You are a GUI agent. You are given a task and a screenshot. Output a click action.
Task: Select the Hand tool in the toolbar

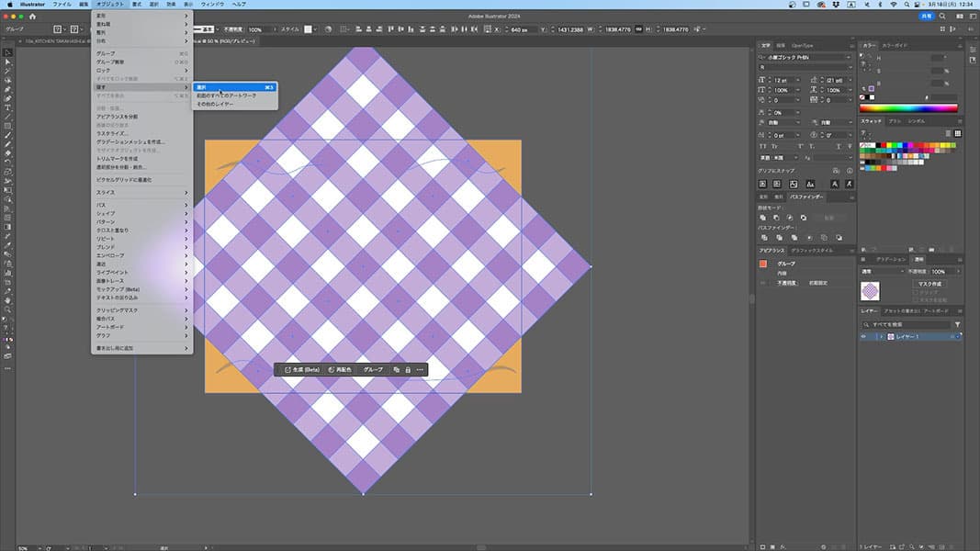tap(7, 299)
